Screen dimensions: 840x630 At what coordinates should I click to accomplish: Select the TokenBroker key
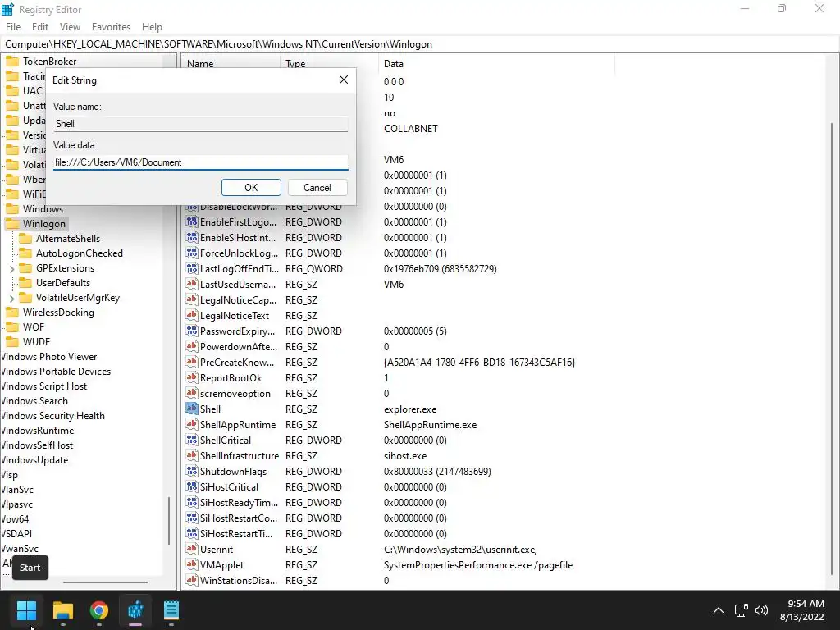pos(49,61)
